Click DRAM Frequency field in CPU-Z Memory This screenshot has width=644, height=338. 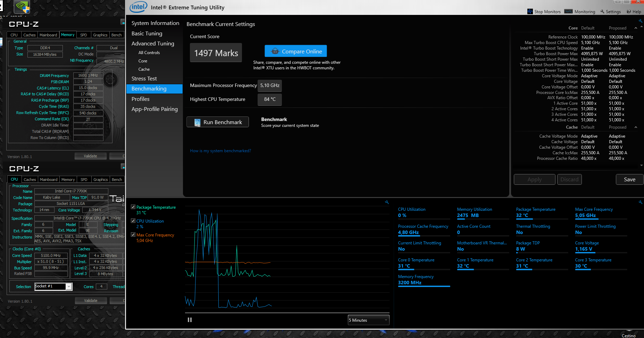(88, 76)
